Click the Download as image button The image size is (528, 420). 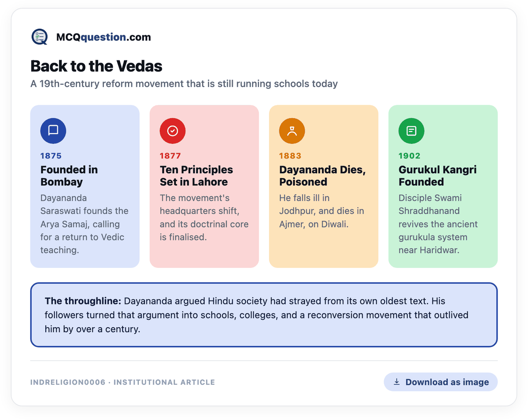pyautogui.click(x=440, y=382)
